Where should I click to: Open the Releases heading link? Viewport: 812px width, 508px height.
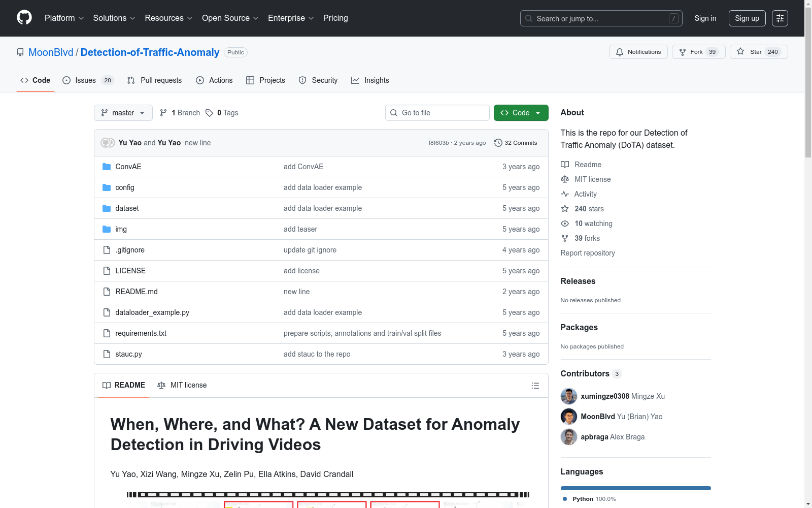(x=578, y=281)
